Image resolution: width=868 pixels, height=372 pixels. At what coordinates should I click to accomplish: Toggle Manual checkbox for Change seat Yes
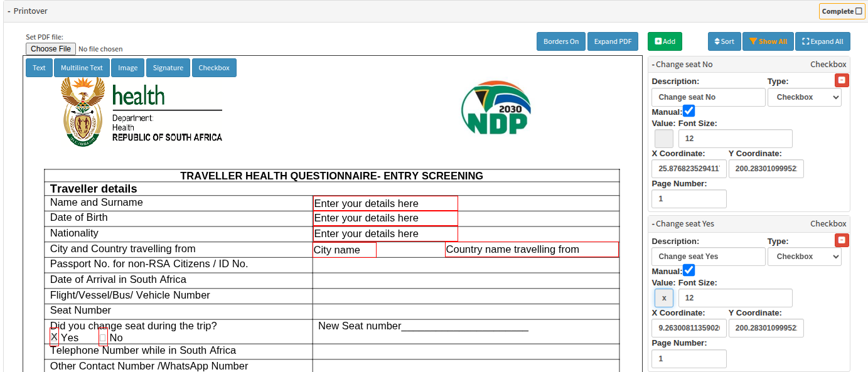click(x=689, y=270)
